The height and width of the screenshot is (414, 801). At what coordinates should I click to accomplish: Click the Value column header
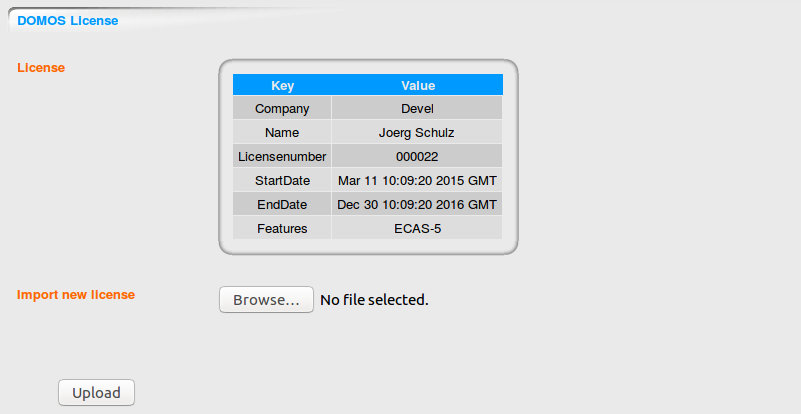pyautogui.click(x=418, y=86)
